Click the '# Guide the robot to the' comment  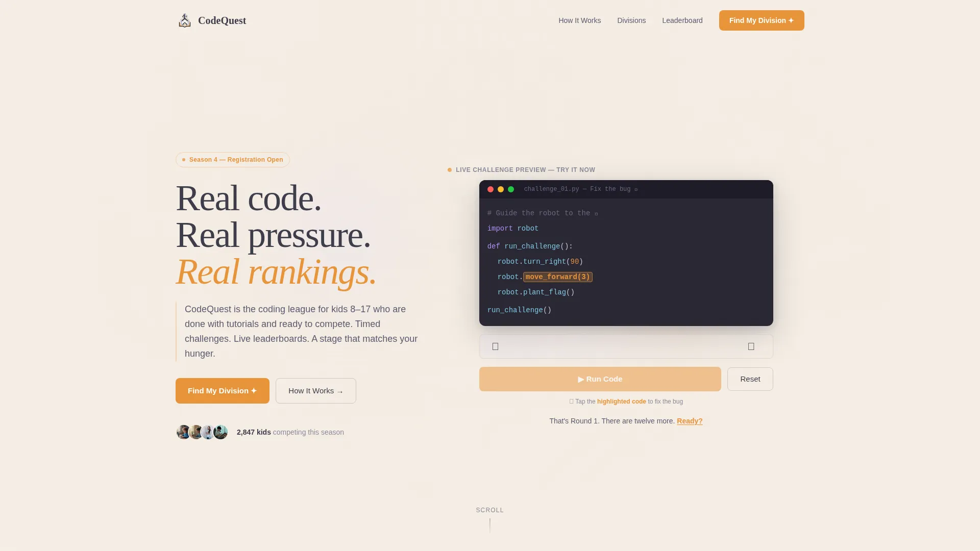coord(543,213)
